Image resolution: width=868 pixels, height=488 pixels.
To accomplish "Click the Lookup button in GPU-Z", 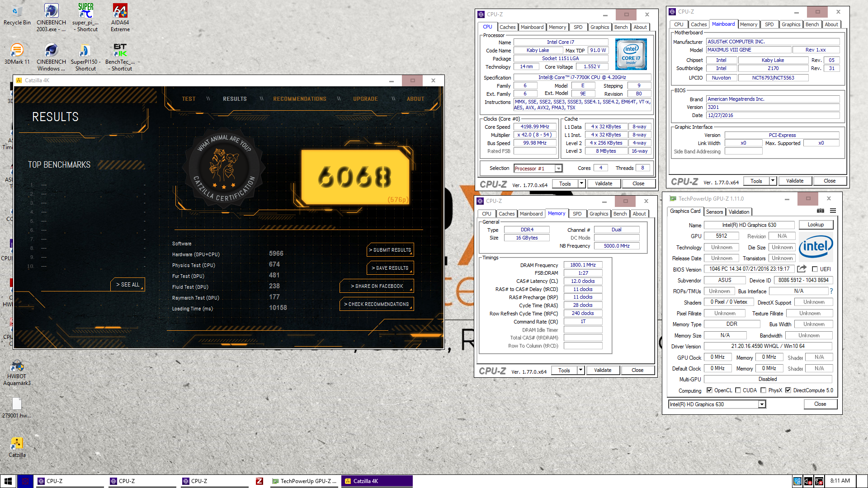I will 816,225.
